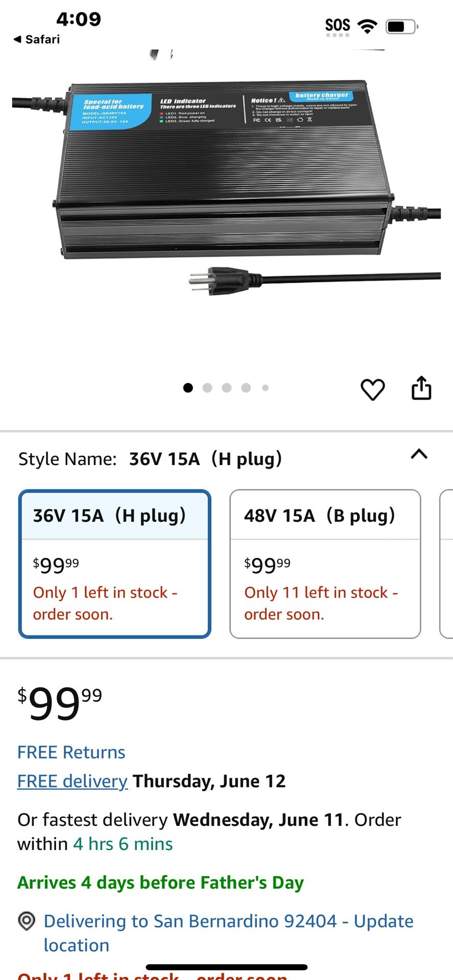Collapse the Style Name section chevron

pos(419,454)
